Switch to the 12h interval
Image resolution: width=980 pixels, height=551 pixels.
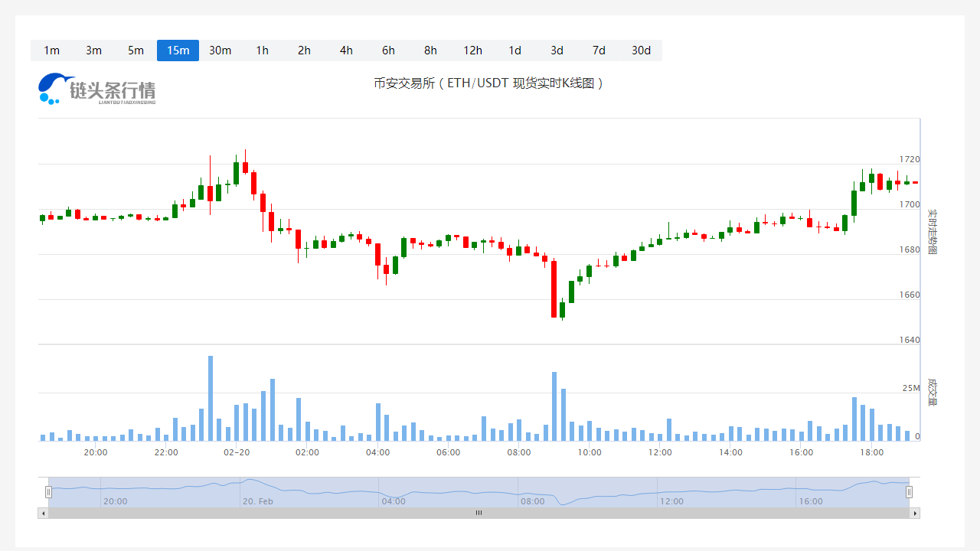[x=472, y=51]
